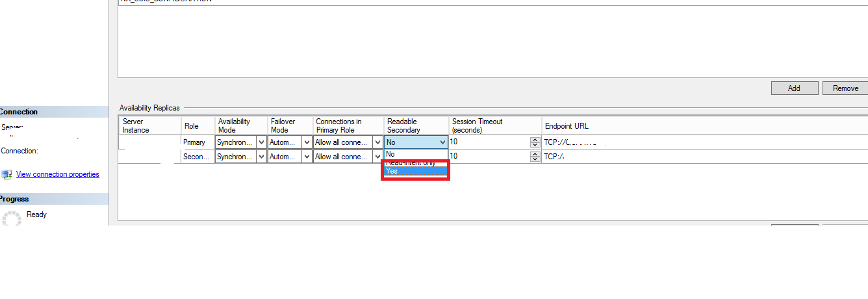Select the 'Secon...' role cell
The image size is (868, 299).
coord(198,157)
